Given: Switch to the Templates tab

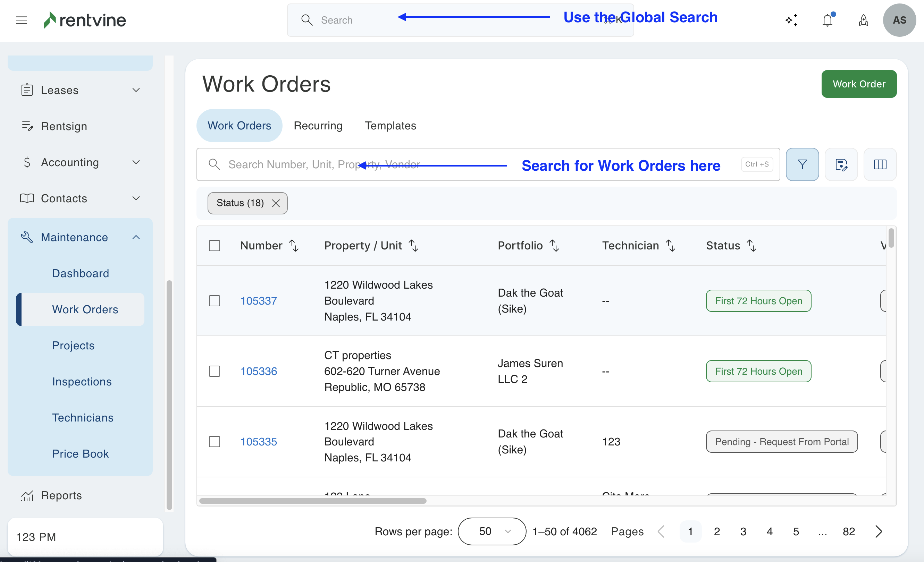Looking at the screenshot, I should click(390, 126).
